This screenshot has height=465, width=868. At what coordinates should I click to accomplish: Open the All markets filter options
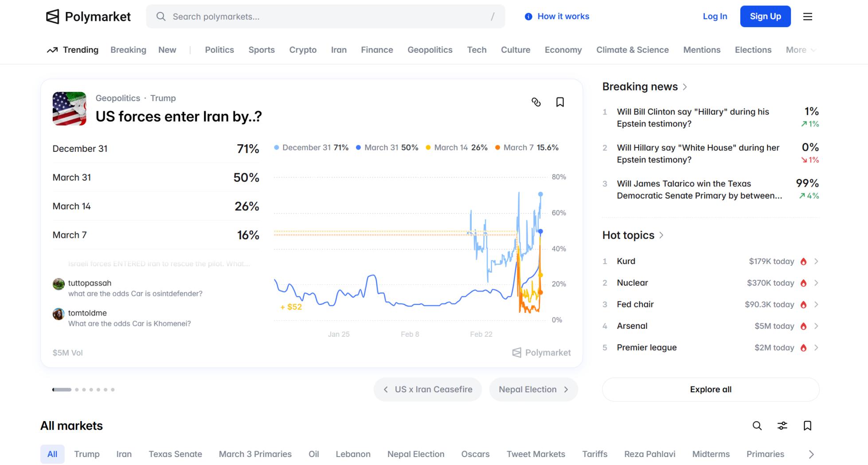[782, 426]
